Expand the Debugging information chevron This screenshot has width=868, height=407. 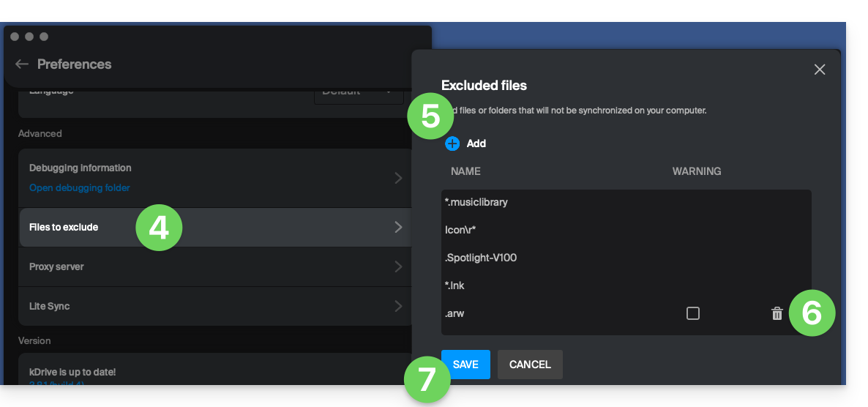[398, 178]
